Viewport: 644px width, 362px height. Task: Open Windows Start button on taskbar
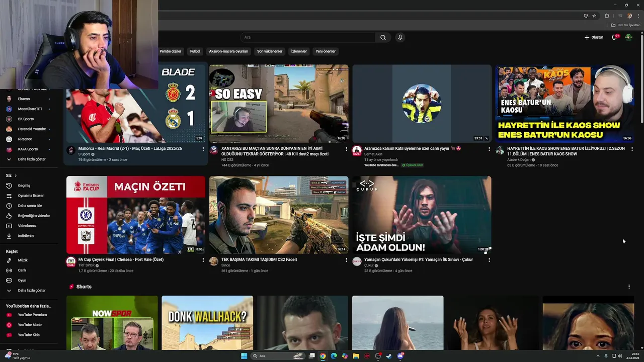tap(244, 356)
